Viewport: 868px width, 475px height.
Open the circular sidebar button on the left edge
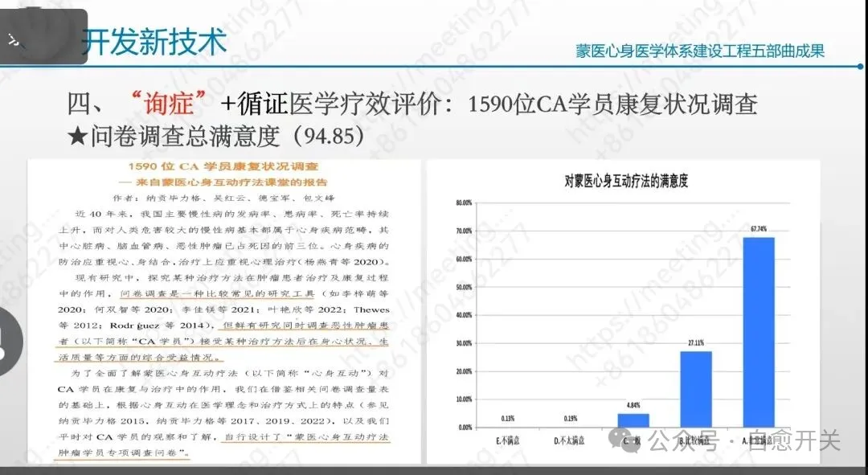point(6,339)
